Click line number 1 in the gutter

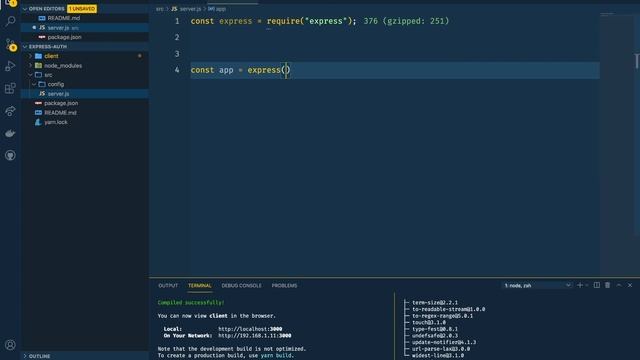(177, 21)
